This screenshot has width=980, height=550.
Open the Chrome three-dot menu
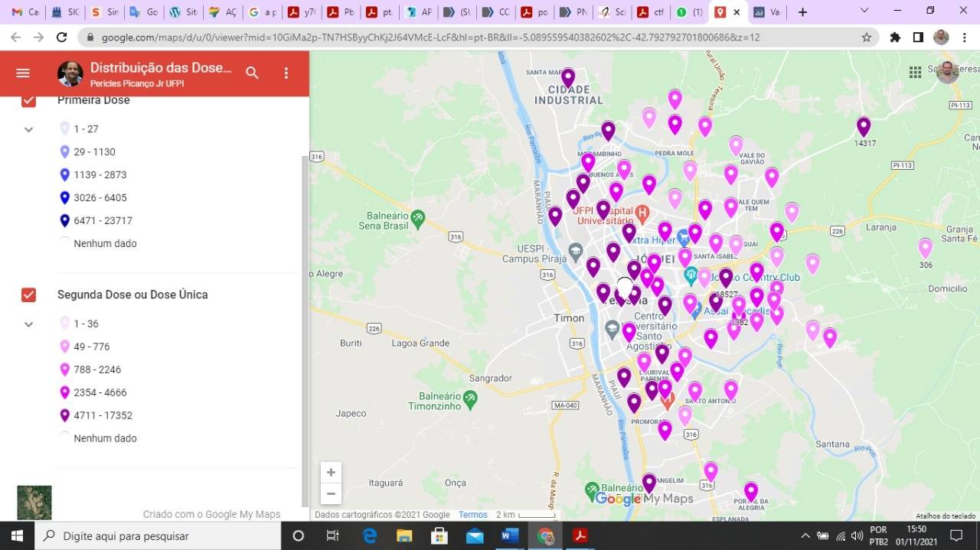tap(963, 37)
